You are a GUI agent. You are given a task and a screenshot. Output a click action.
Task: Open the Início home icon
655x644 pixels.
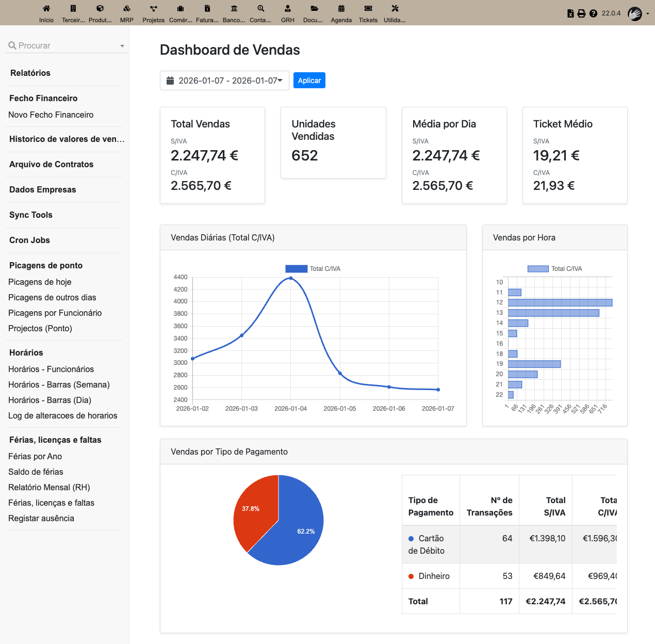pos(46,9)
